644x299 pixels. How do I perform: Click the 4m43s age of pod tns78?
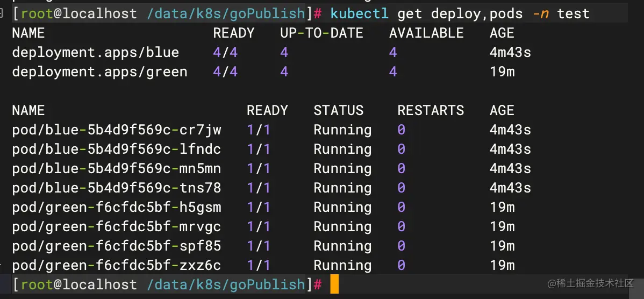(x=510, y=188)
